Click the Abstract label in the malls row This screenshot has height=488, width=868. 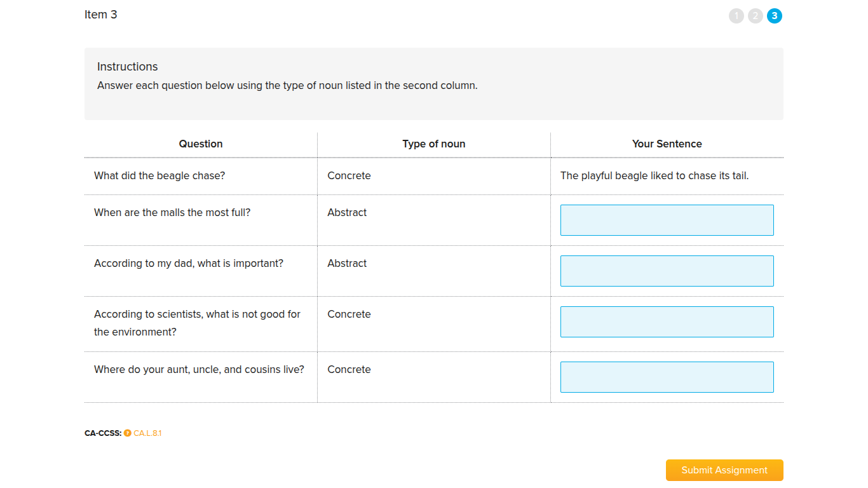click(346, 212)
